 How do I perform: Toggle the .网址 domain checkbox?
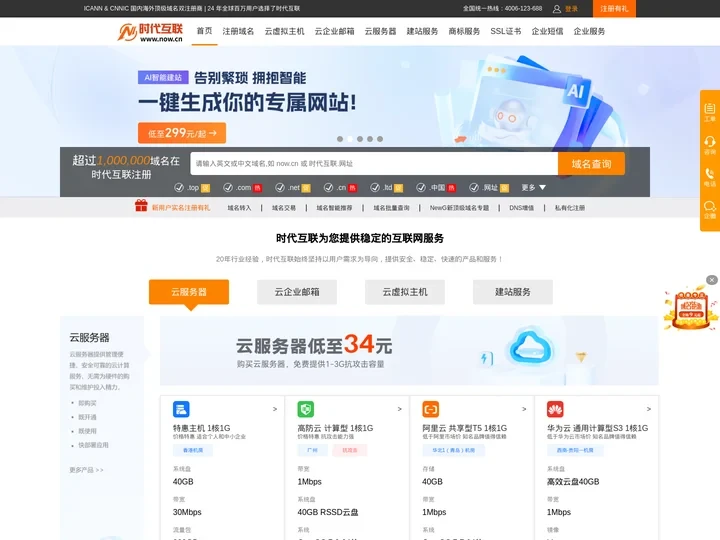coord(474,187)
